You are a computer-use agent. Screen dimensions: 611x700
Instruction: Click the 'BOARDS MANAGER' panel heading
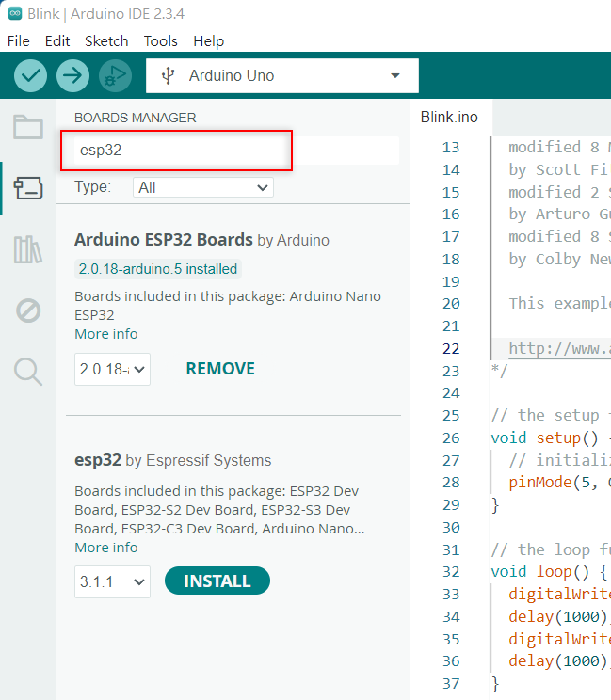pos(135,118)
